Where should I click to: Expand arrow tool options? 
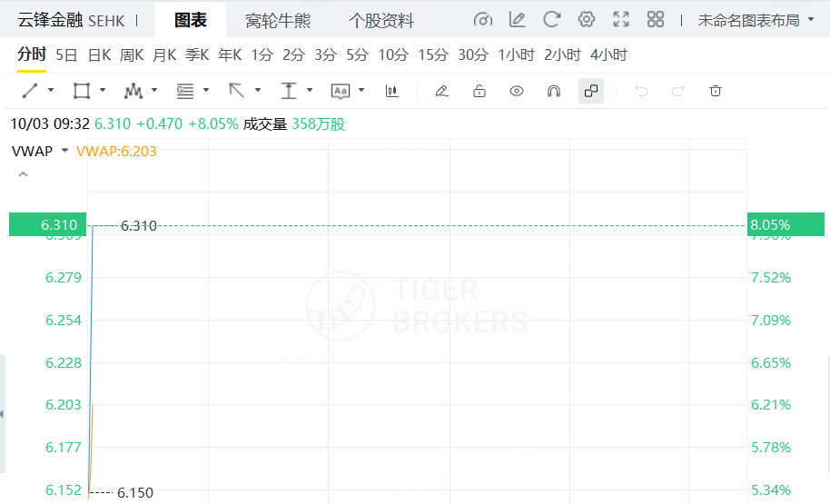click(258, 91)
